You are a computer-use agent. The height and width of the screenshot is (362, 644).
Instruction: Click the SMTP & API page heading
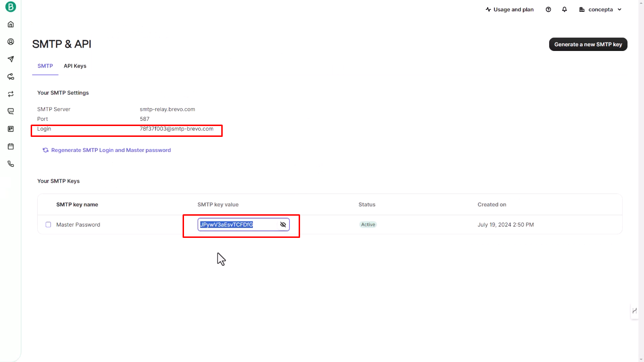pyautogui.click(x=62, y=44)
